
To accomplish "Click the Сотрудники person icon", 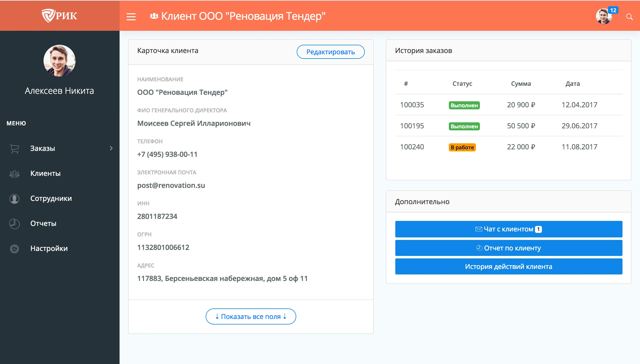I will 15,199.
